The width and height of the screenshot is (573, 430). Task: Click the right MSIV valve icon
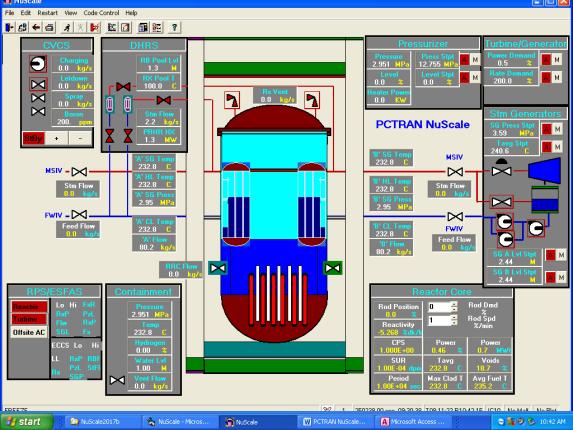point(455,171)
